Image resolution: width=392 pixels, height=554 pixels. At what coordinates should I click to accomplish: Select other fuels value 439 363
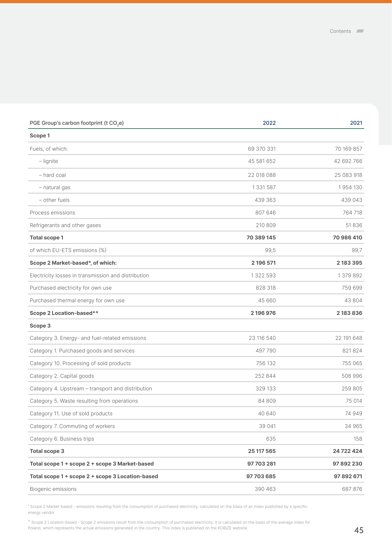pos(265,200)
